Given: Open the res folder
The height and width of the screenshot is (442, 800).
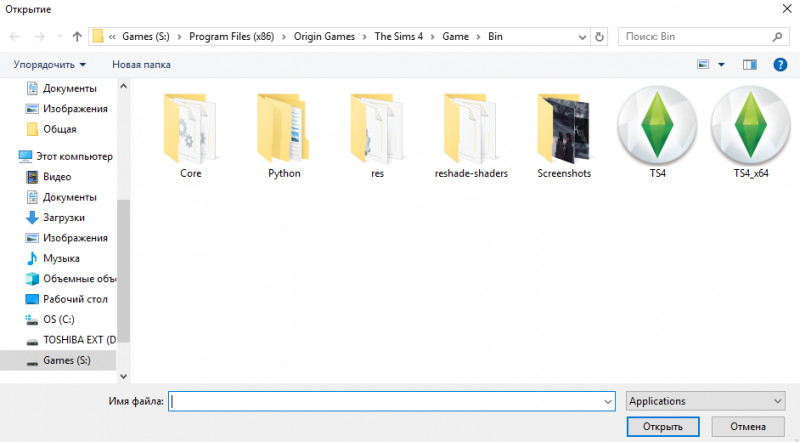Looking at the screenshot, I should (377, 128).
